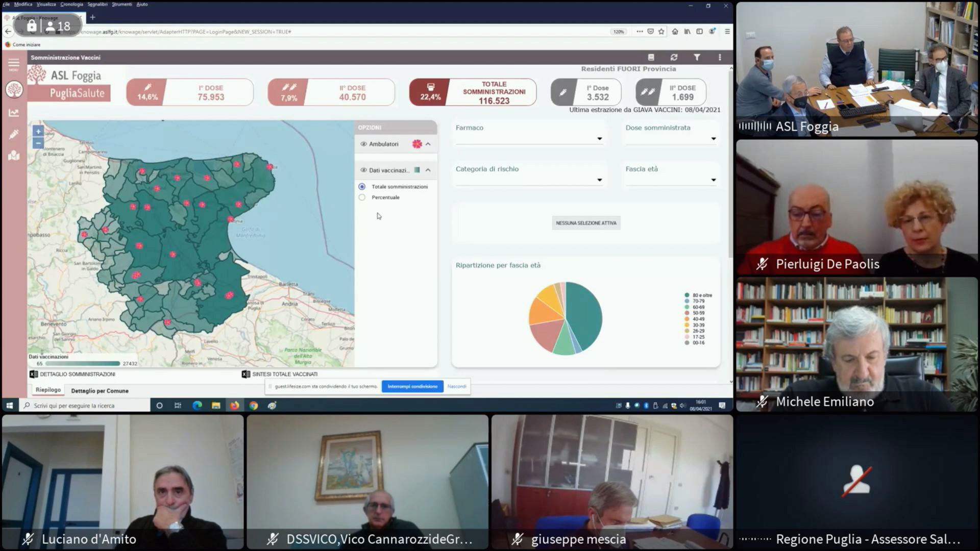Screen dimensions: 980x551
Task: Toggle visibility eye of Ambulatori layer
Action: (363, 144)
